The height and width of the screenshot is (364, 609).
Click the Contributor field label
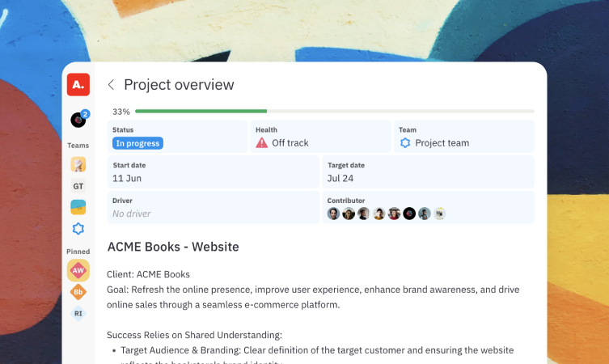click(x=346, y=201)
